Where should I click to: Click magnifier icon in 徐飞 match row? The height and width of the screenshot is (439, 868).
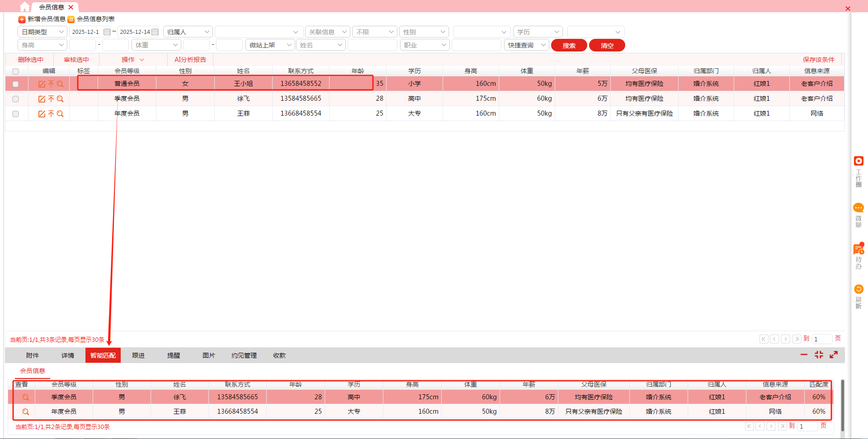26,397
